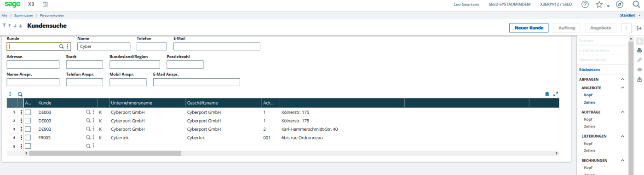The width and height of the screenshot is (644, 175).
Task: Click the grid scroll-right arrow
Action: tap(556, 153)
